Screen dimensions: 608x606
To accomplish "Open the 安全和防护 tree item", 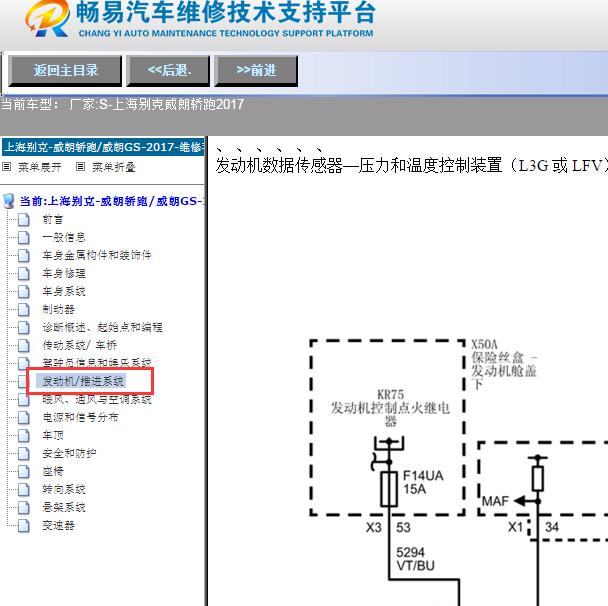I will point(69,453).
